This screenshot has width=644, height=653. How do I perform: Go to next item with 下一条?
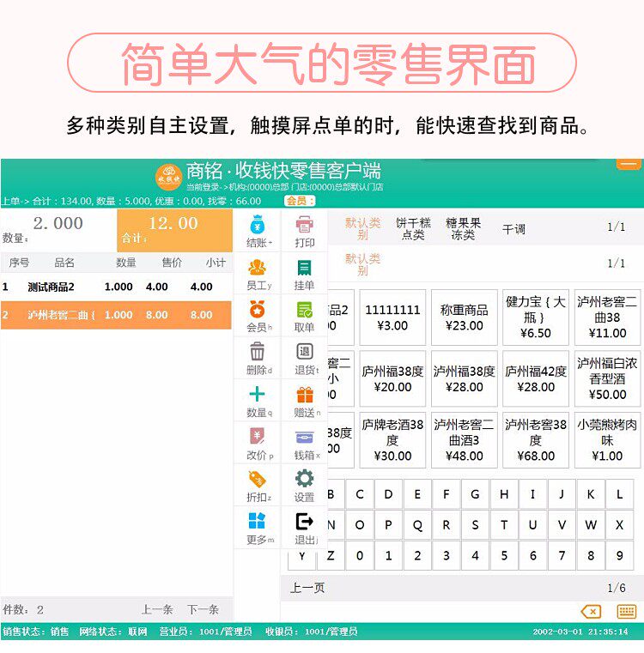click(203, 610)
